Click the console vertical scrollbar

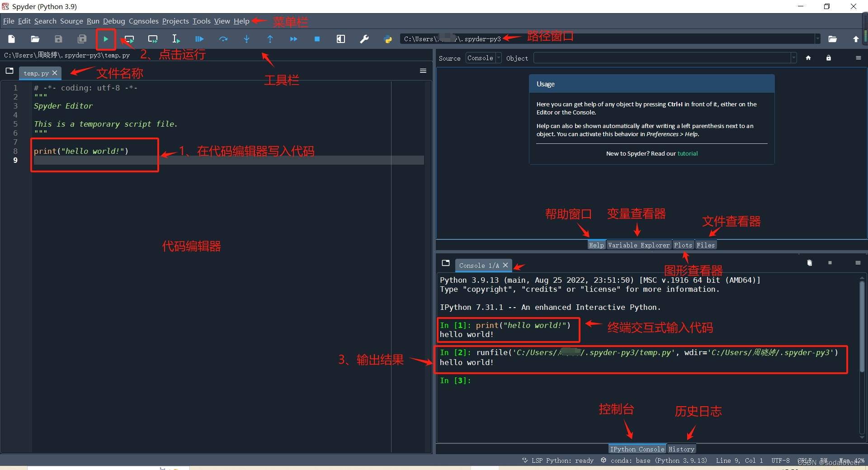[862, 326]
